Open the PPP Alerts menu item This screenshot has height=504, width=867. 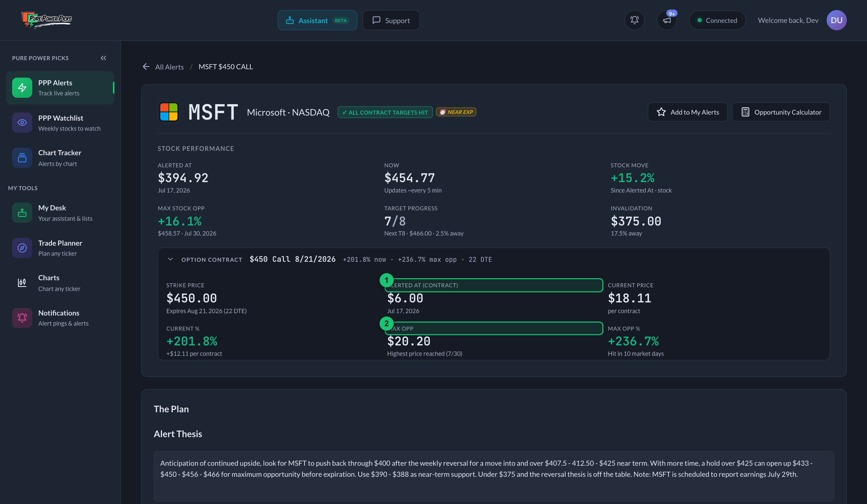[60, 88]
